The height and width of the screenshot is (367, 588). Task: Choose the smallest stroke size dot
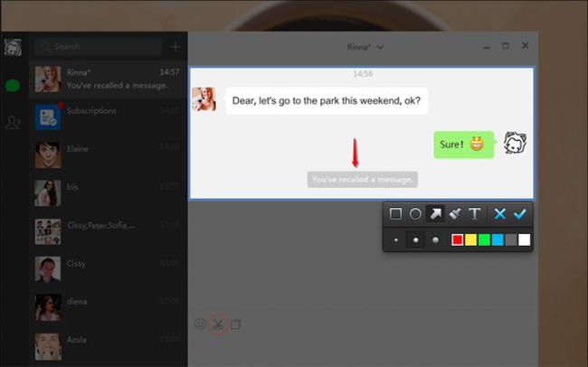[396, 240]
